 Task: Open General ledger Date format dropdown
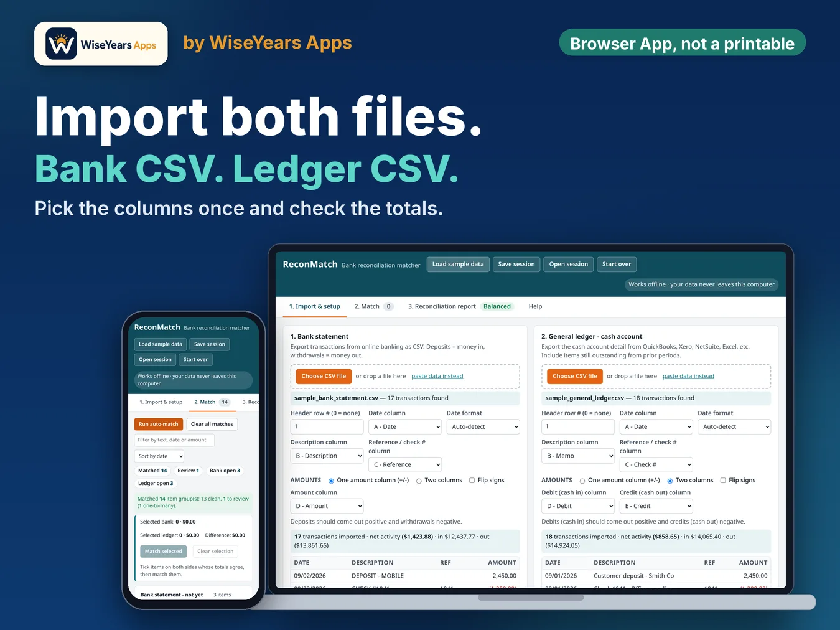point(734,426)
